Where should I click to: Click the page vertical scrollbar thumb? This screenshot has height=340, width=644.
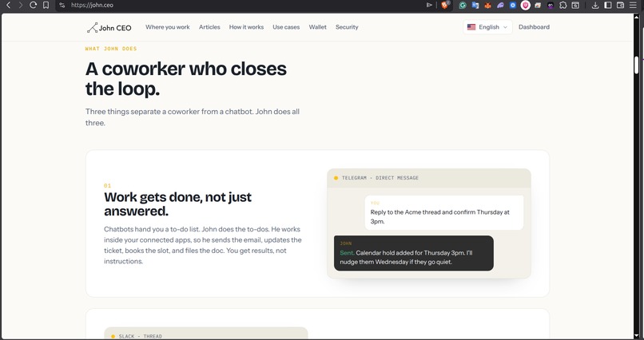point(636,65)
